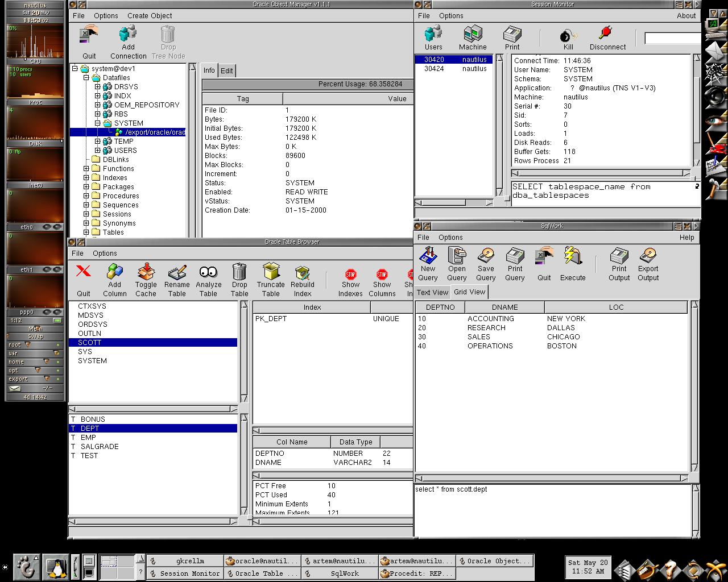This screenshot has height=582, width=728.
Task: Click the Session Monitor search field
Action: tap(672, 38)
